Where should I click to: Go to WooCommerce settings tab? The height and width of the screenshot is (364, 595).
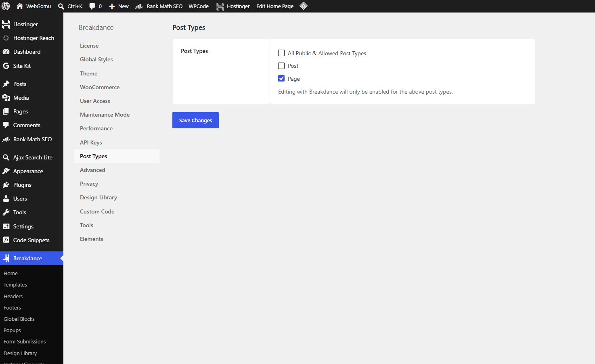pos(117,87)
